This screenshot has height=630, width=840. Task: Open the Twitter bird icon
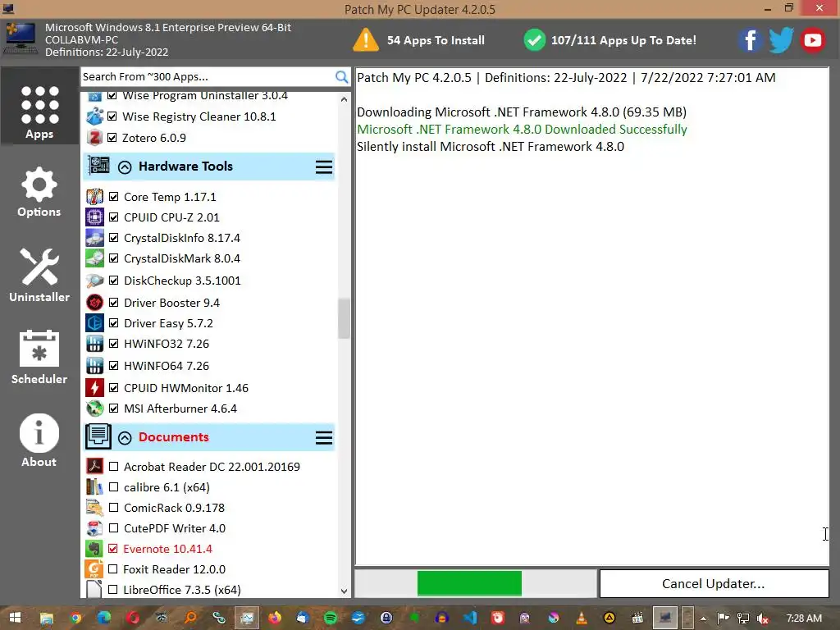[x=781, y=40]
